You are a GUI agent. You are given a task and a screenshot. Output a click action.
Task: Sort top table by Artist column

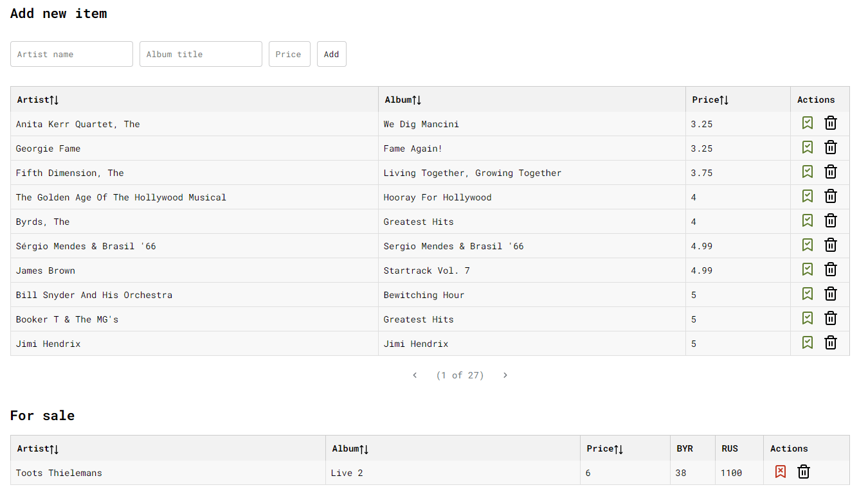(x=55, y=100)
